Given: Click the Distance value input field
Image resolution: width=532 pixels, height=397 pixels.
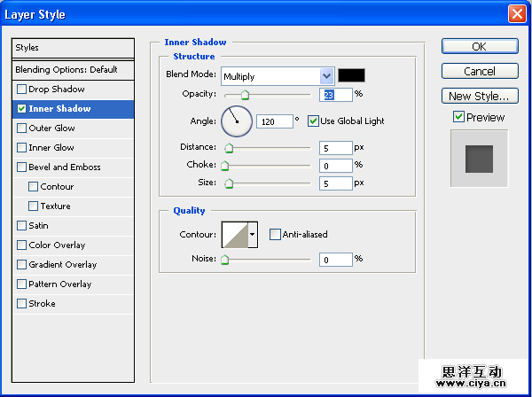Looking at the screenshot, I should (x=335, y=147).
